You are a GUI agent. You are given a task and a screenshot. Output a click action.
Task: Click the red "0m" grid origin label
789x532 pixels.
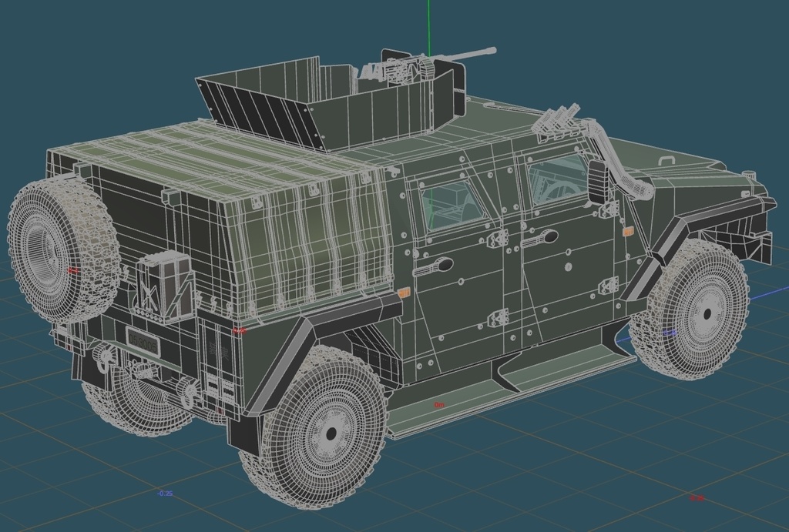point(439,405)
